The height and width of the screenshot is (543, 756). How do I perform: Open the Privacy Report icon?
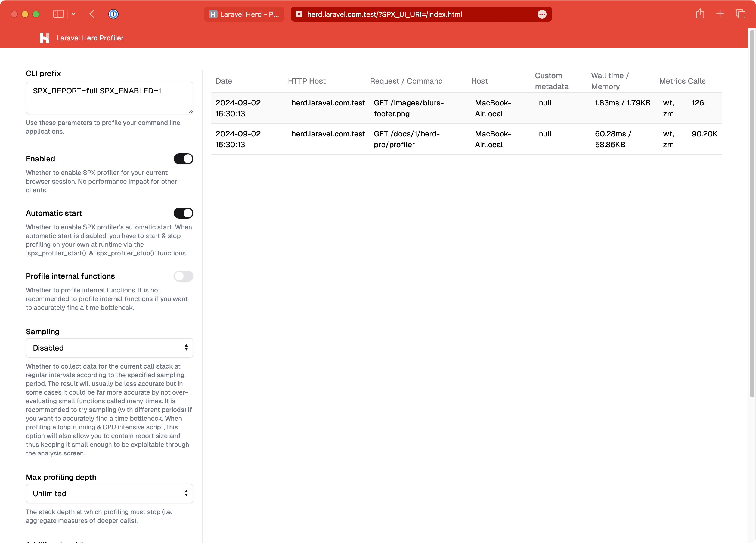(x=113, y=14)
